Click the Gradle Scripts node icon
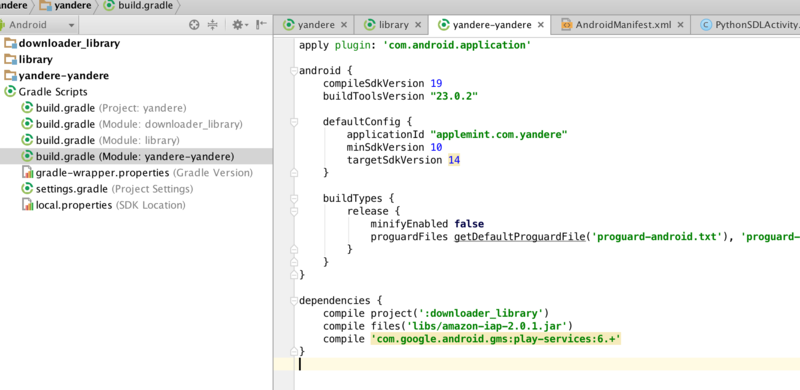800x390 pixels. [x=10, y=92]
